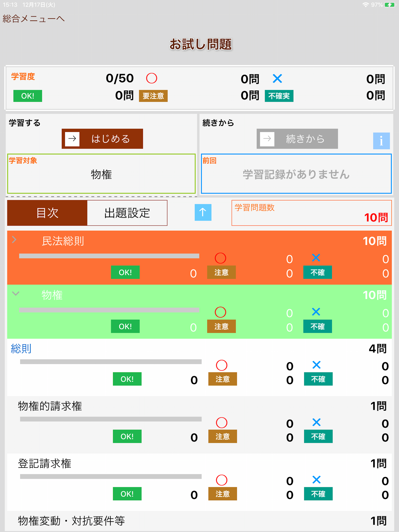Screen dimensions: 399x532
Task: Tap the 0/50 learning score
Action: (120, 78)
